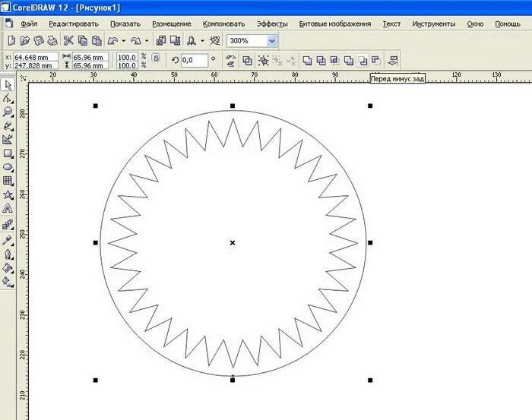Click the Corel online icon
532x420 pixels.
(x=215, y=41)
